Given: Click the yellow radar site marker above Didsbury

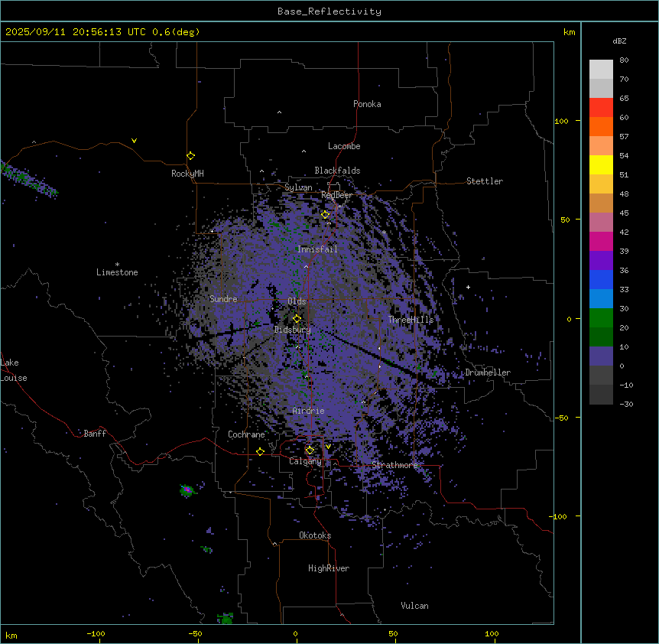Looking at the screenshot, I should 297,319.
